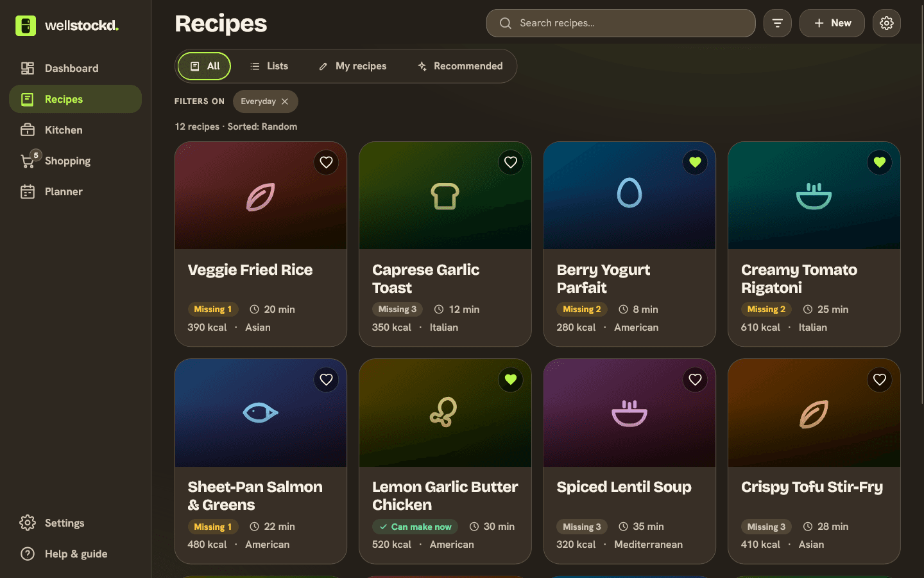Viewport: 924px width, 578px height.
Task: Click the Search recipes field
Action: pyautogui.click(x=620, y=23)
